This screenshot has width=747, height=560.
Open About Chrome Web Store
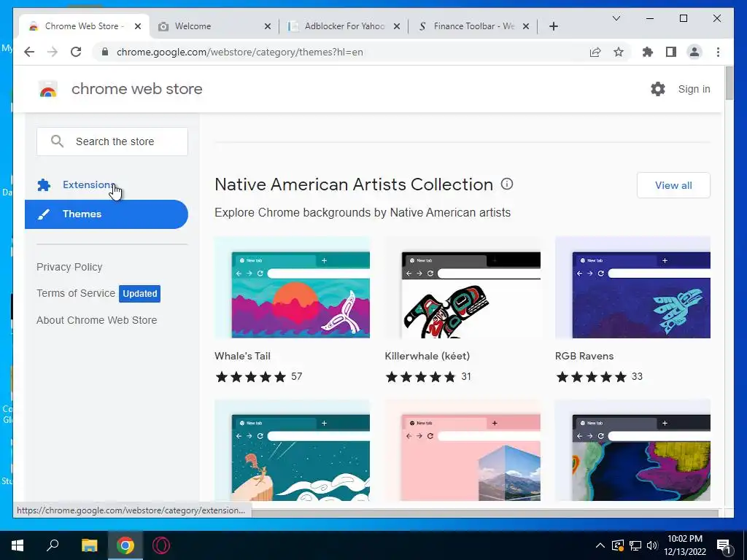[x=97, y=320]
